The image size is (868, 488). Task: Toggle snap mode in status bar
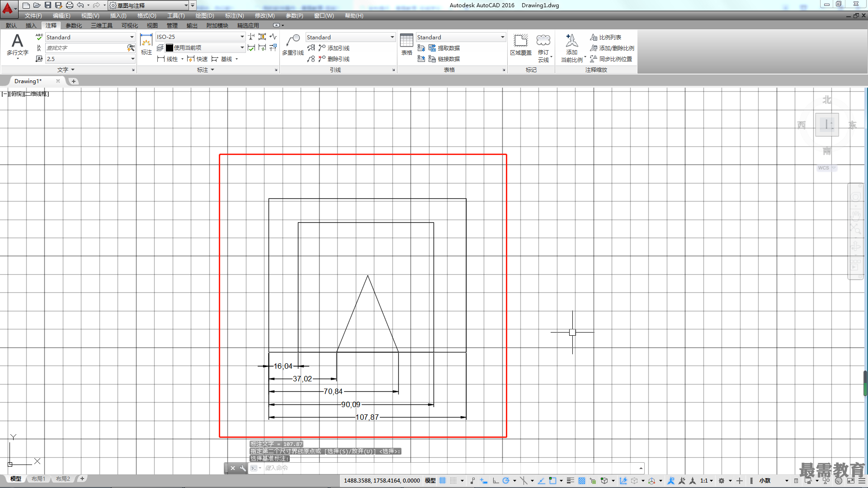[453, 481]
